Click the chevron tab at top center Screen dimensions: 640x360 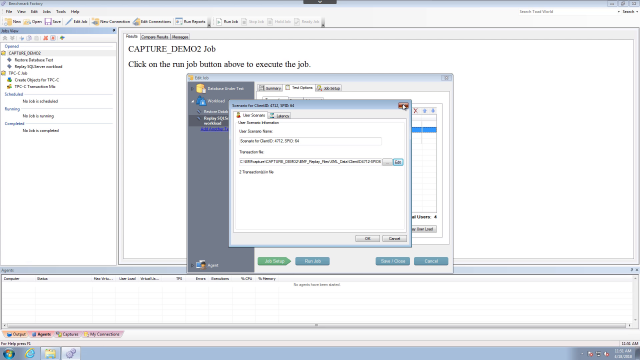click(x=320, y=2)
